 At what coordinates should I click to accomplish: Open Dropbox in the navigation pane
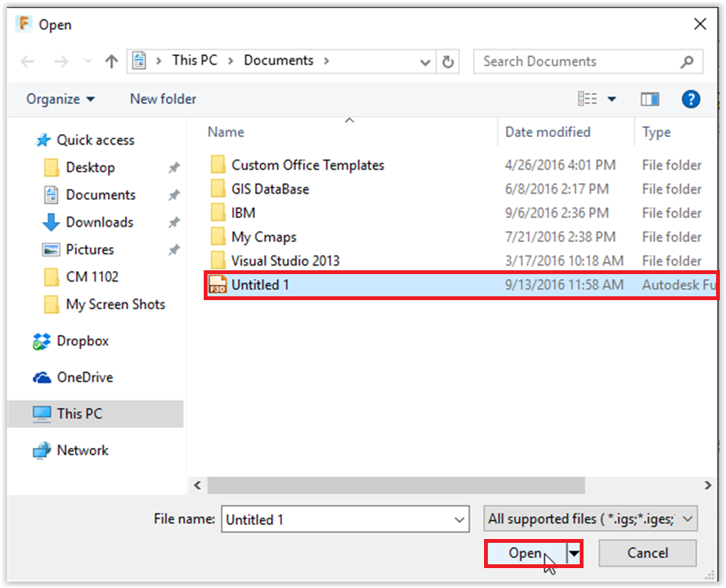pos(83,341)
